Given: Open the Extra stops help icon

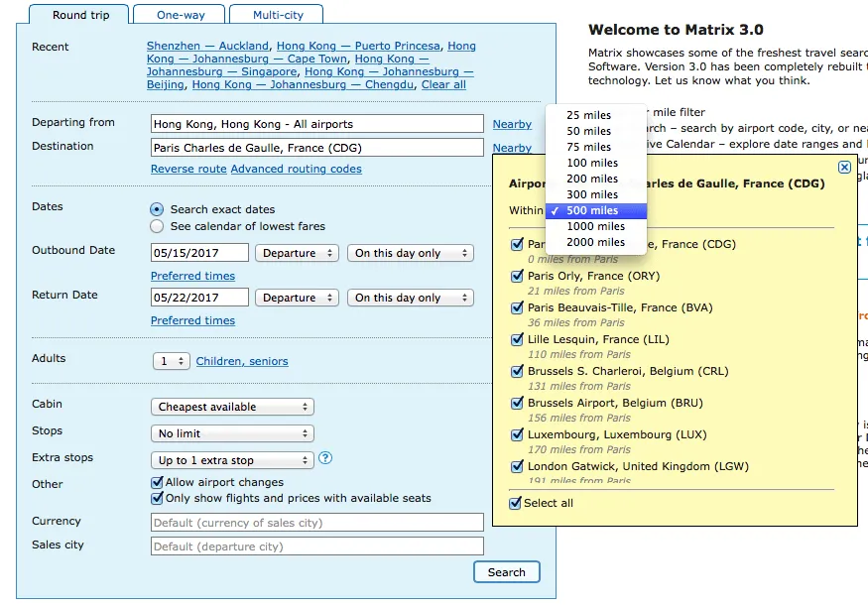Looking at the screenshot, I should (325, 458).
